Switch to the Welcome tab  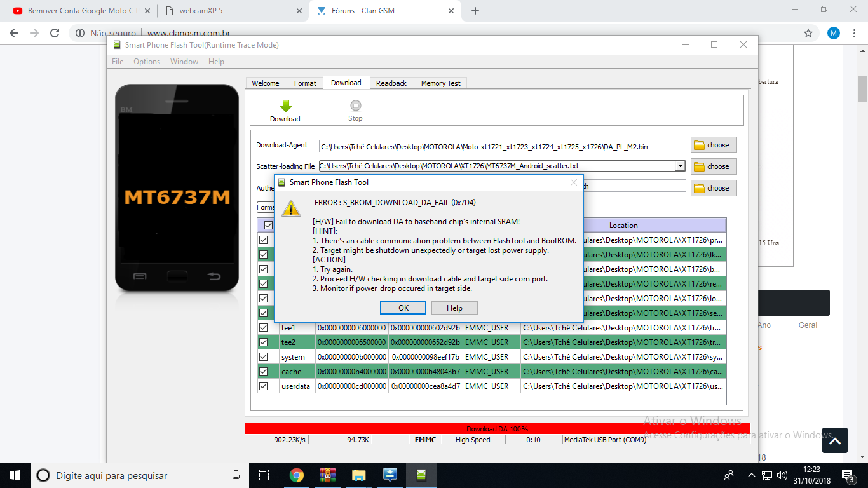(266, 83)
